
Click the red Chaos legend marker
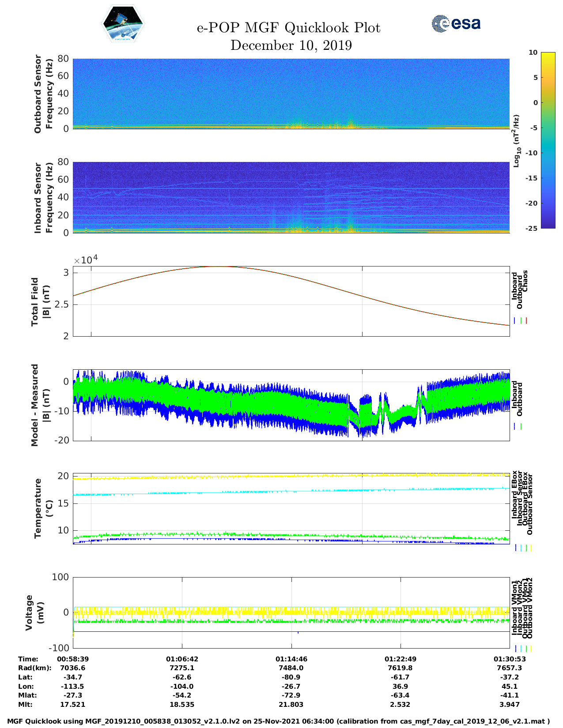[x=526, y=321]
